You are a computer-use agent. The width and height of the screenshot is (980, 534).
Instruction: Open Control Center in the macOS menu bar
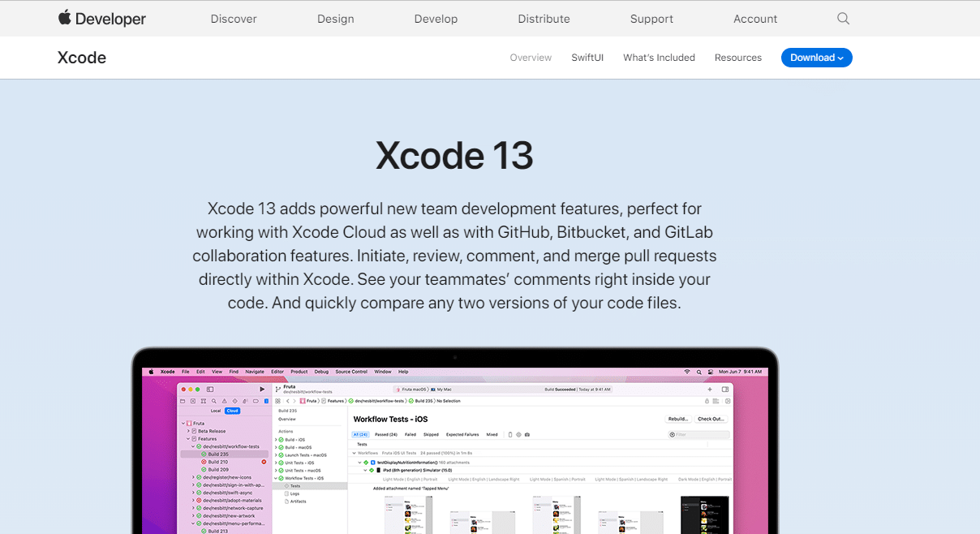click(711, 372)
